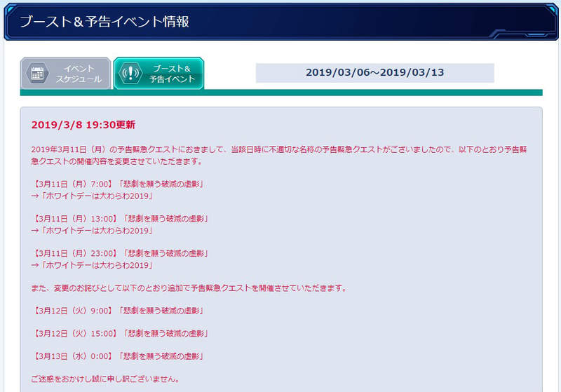
Task: Select the ブースト&予告イベント tab
Action: pos(159,74)
